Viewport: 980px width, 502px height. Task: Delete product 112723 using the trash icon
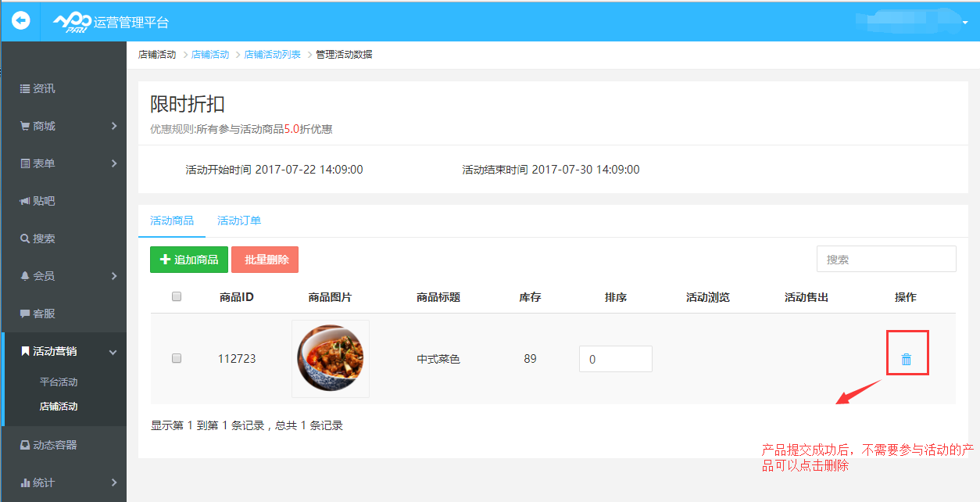(x=907, y=358)
